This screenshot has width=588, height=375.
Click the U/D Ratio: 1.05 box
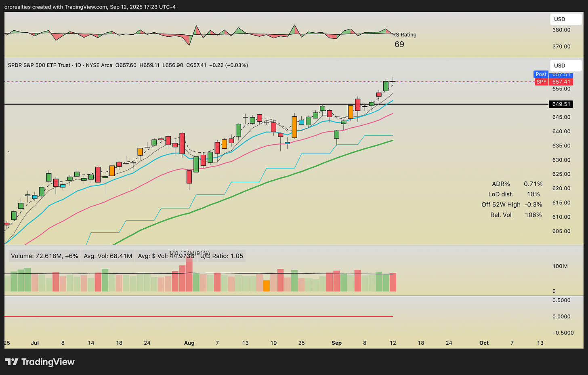point(222,256)
